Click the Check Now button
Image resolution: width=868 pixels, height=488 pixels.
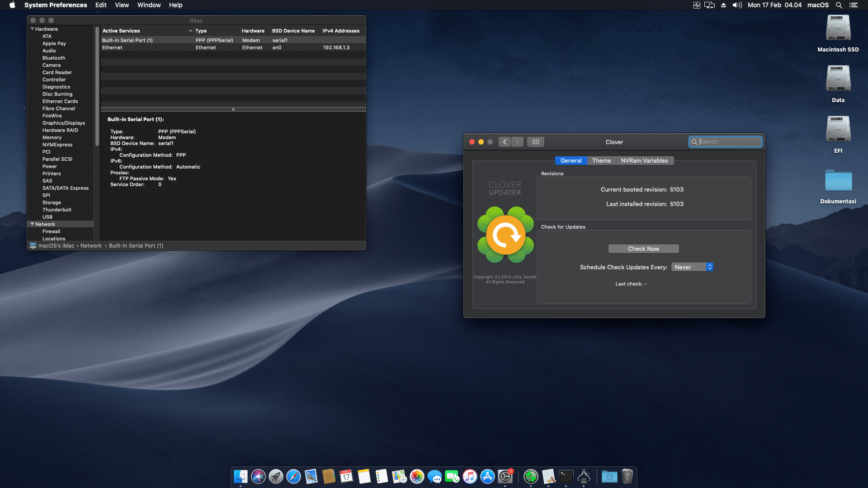coord(643,249)
